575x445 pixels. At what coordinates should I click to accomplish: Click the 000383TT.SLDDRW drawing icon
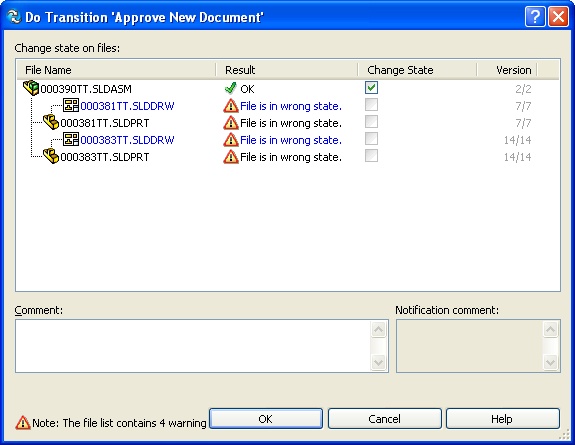click(71, 139)
